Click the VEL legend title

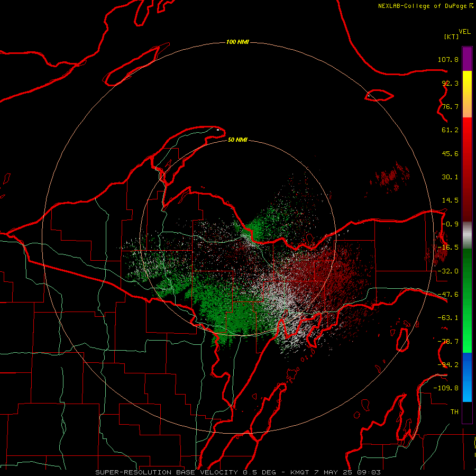[464, 32]
